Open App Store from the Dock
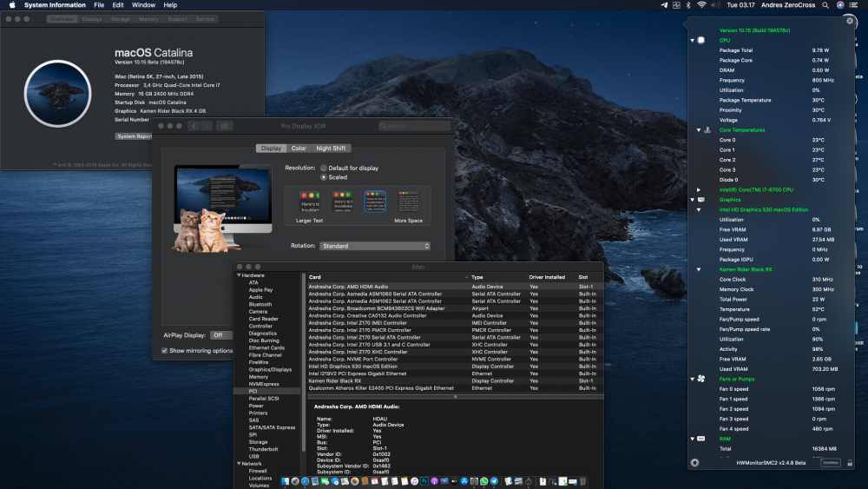 464,481
